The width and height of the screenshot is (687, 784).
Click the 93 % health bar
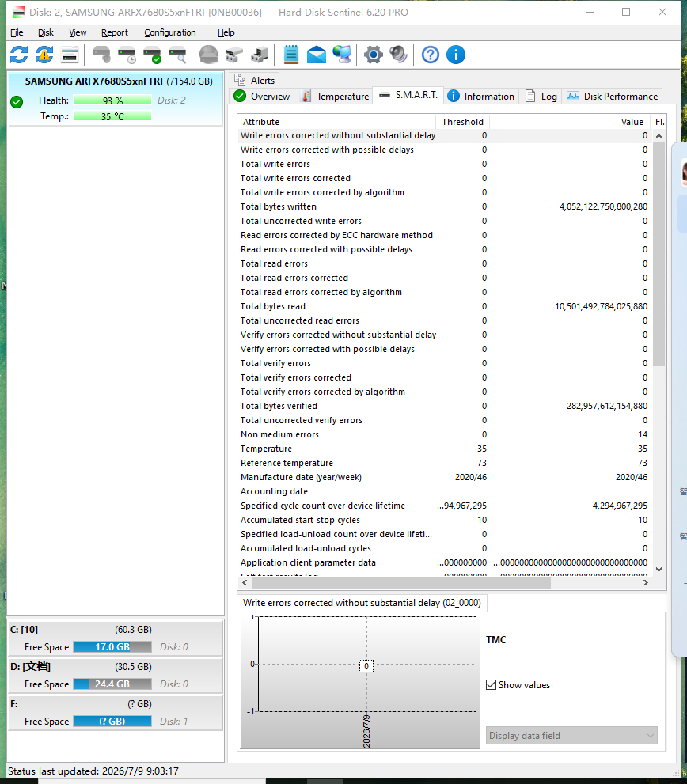112,100
